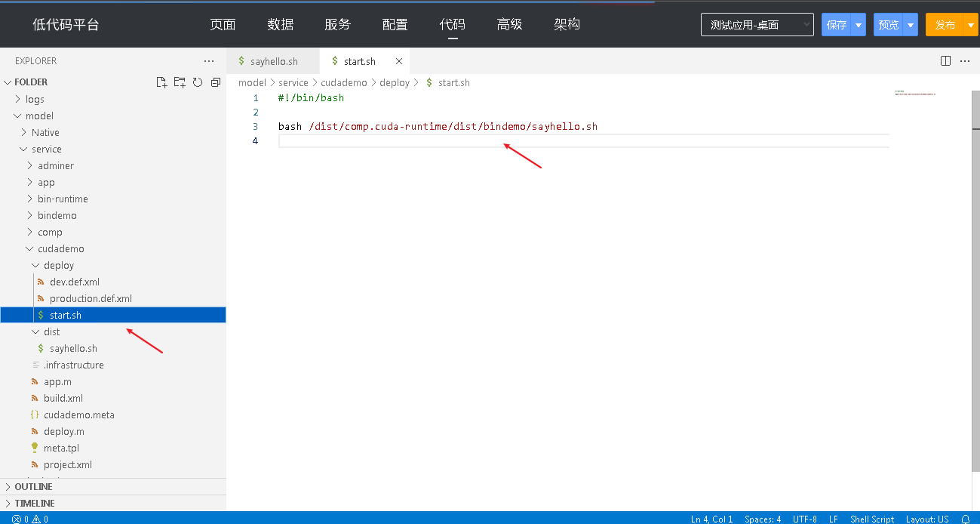Select 代码 top navigation menu
This screenshot has width=980, height=524.
tap(453, 24)
